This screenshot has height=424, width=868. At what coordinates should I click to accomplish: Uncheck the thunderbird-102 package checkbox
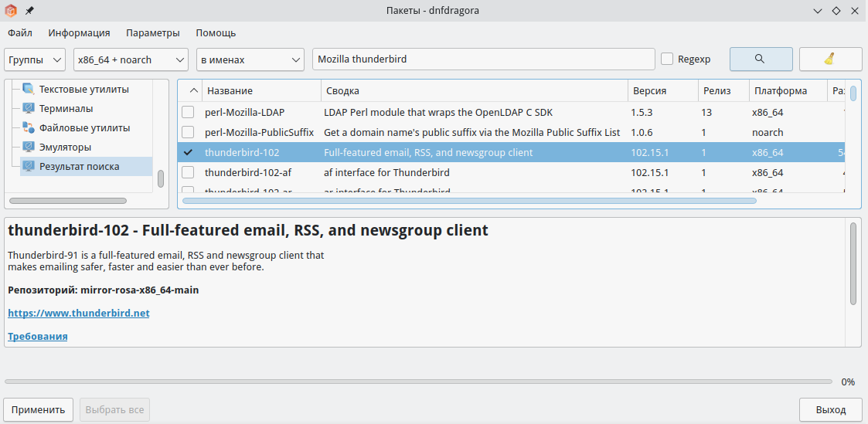(188, 153)
